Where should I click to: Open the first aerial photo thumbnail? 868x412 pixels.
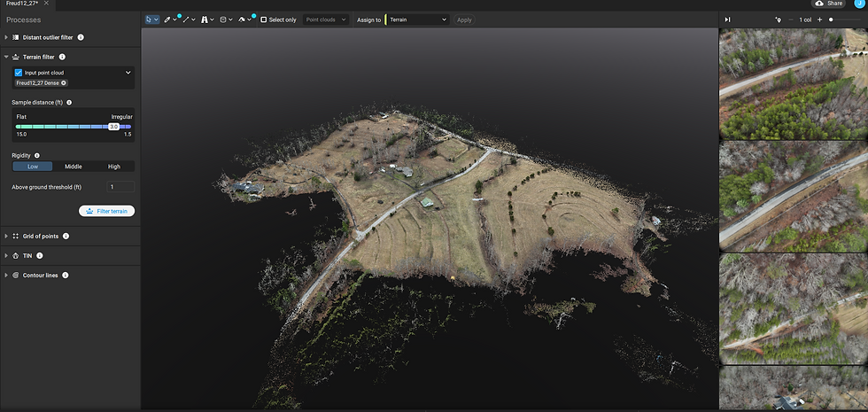(794, 84)
